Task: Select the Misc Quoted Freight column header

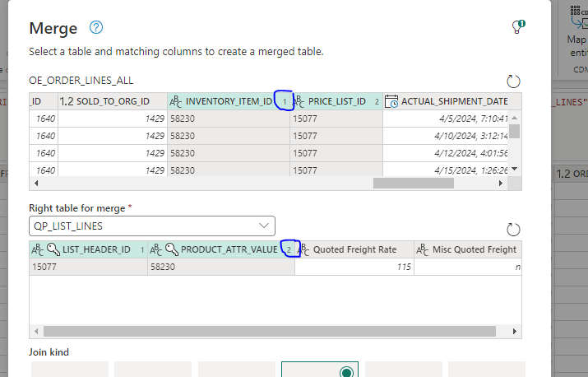Action: coord(468,249)
